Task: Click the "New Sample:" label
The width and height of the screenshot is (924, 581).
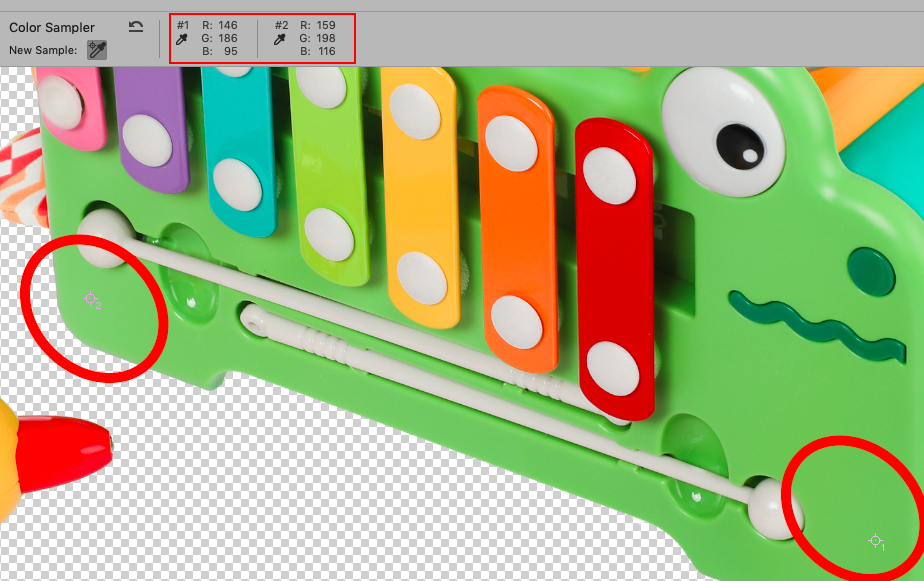Action: (43, 50)
